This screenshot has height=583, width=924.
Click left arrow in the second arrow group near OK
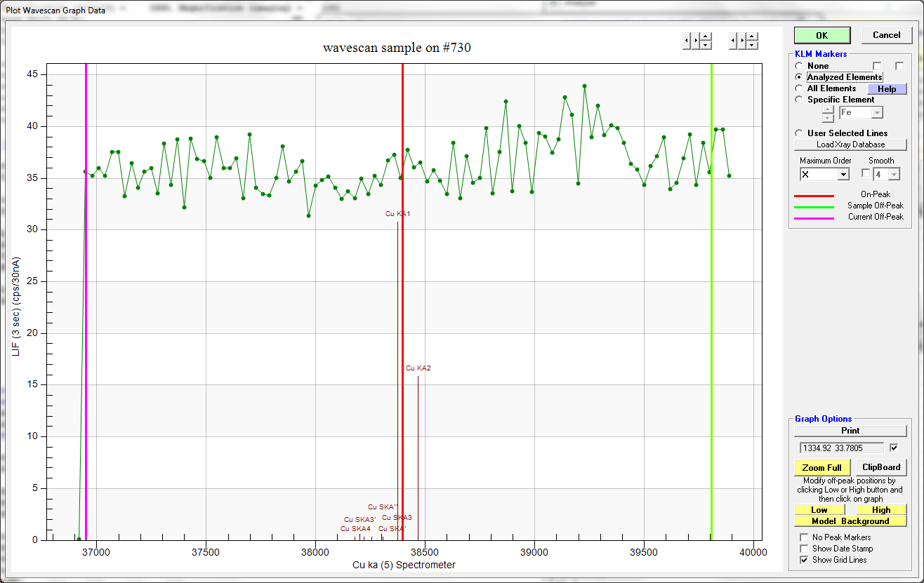point(734,41)
